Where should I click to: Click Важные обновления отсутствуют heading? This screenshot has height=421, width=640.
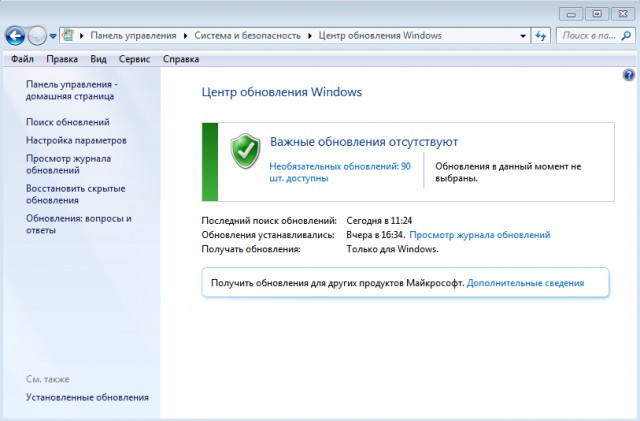(x=364, y=142)
